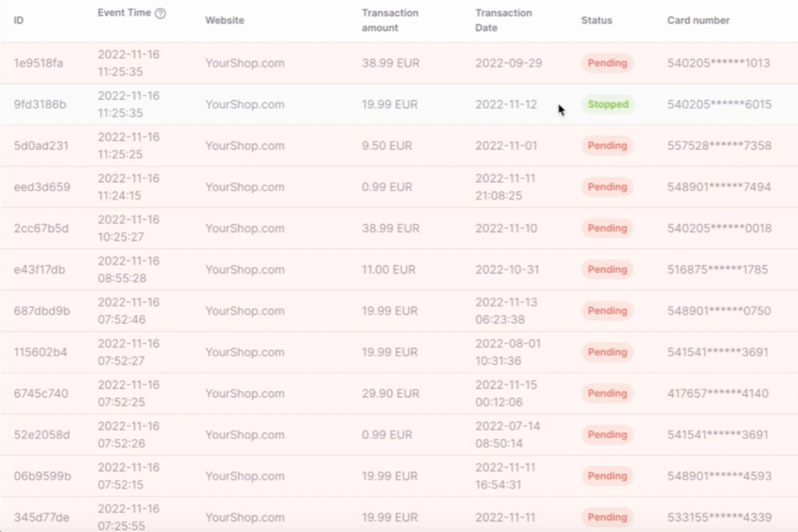Click the Event Time help icon
Image resolution: width=798 pixels, height=532 pixels.
click(x=160, y=14)
